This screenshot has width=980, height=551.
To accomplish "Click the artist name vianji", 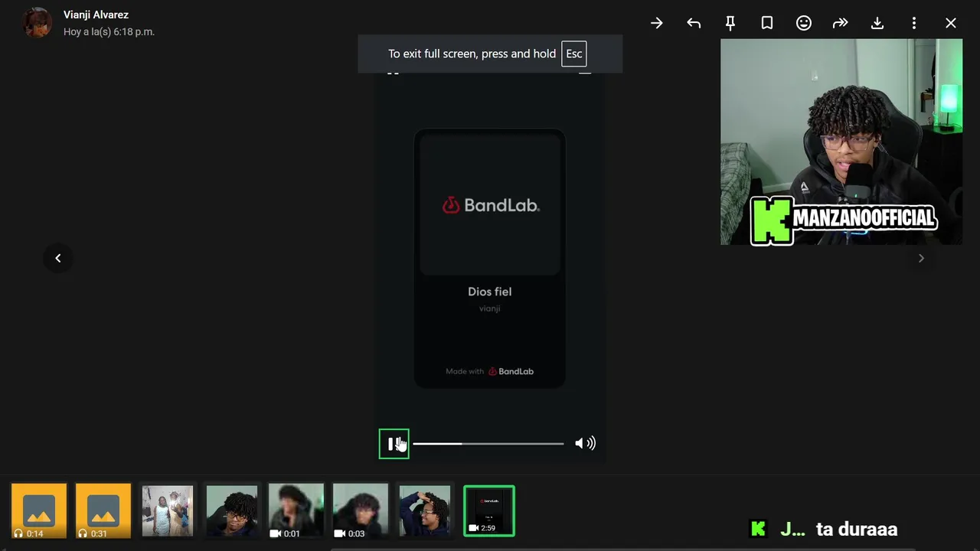I will click(490, 308).
